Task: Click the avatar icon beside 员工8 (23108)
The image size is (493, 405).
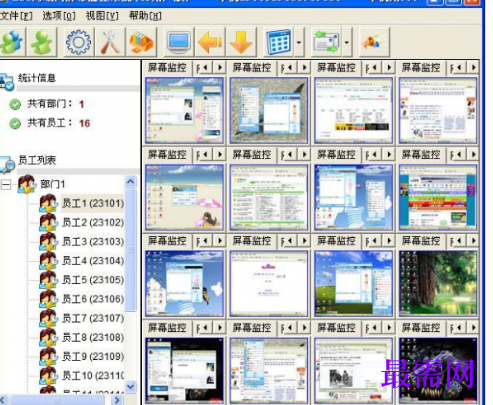Action: pyautogui.click(x=48, y=337)
